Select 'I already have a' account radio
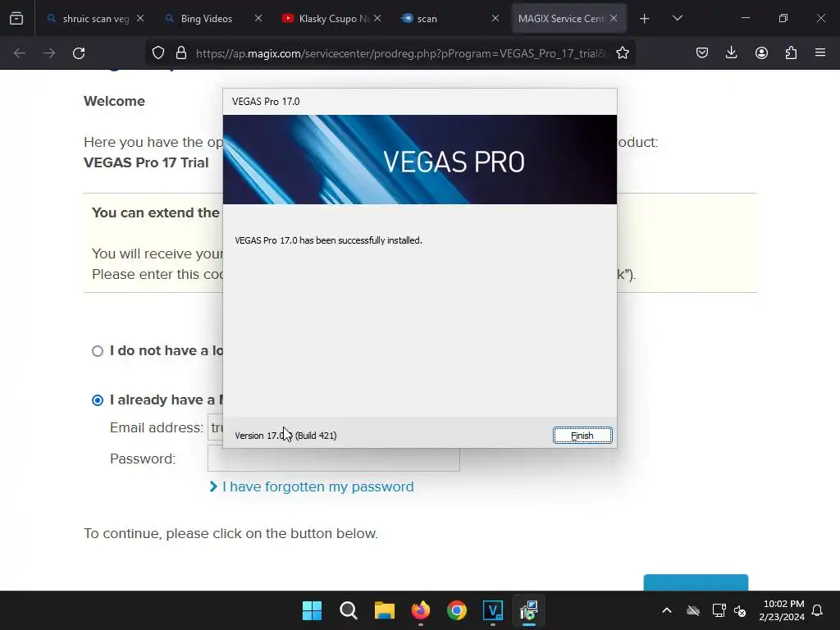Screen dimensions: 840x630 (x=98, y=400)
